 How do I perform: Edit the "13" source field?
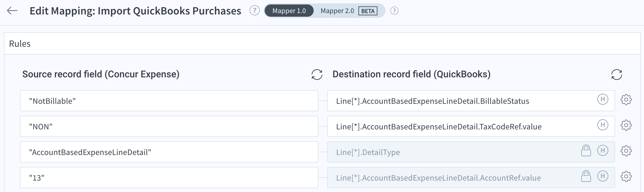click(x=169, y=178)
